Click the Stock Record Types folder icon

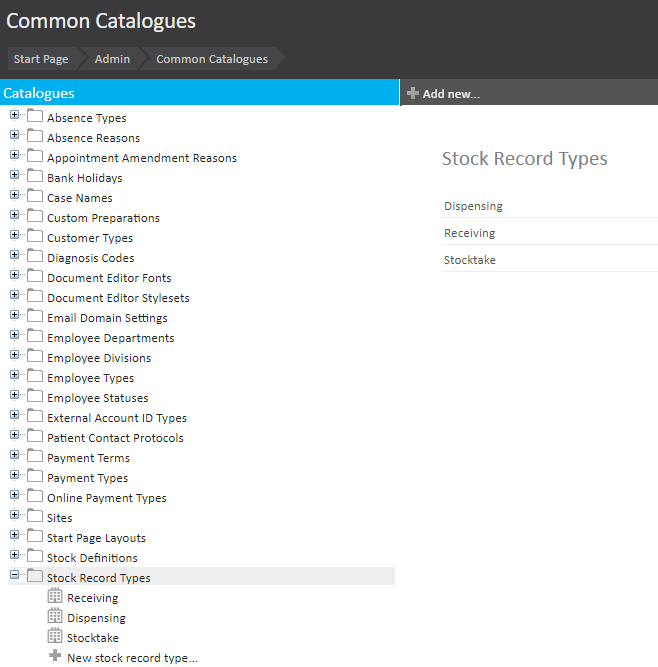(x=35, y=577)
